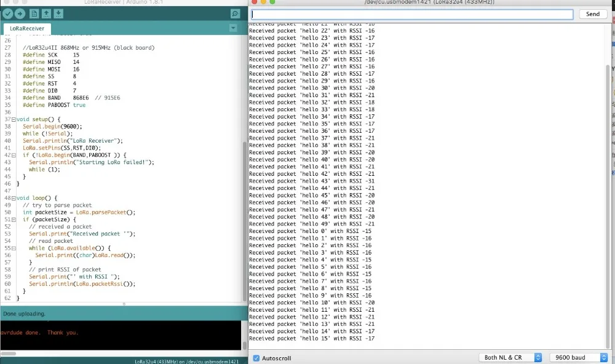Click the 'Starting LoRa failed!' println line
Screen dimensions: 615x364
pos(92,162)
